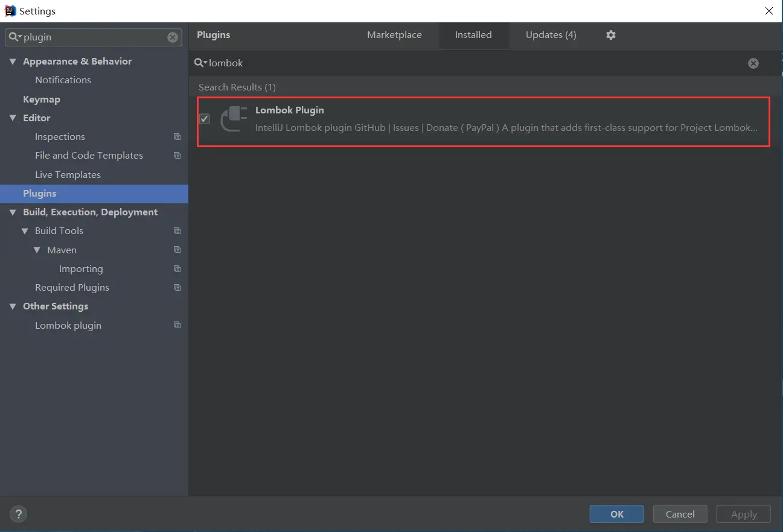
Task: Select the Maven label in tree
Action: coord(62,250)
